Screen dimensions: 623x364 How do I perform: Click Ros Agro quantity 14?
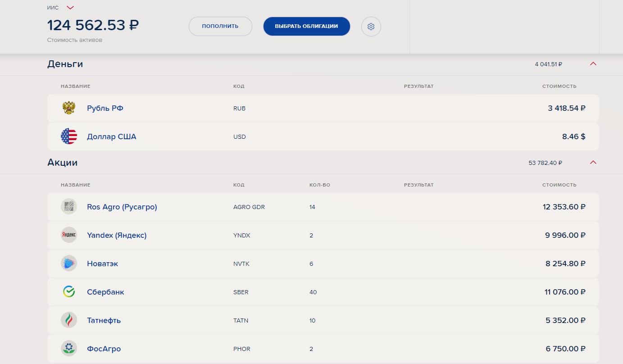pyautogui.click(x=312, y=207)
